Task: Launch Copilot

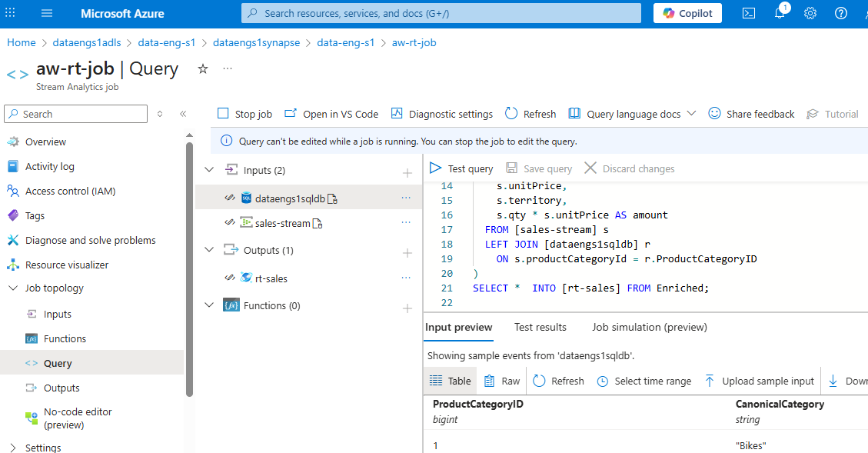Action: [687, 13]
